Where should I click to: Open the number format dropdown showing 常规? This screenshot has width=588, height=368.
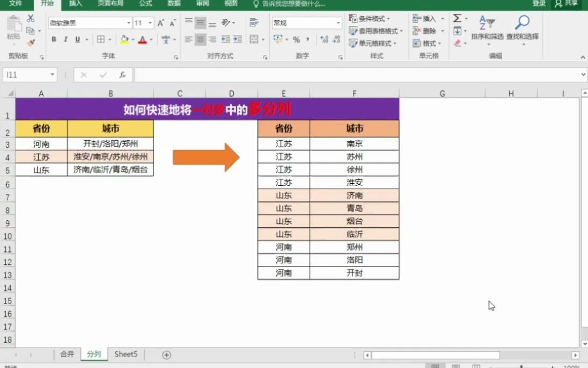[x=339, y=23]
